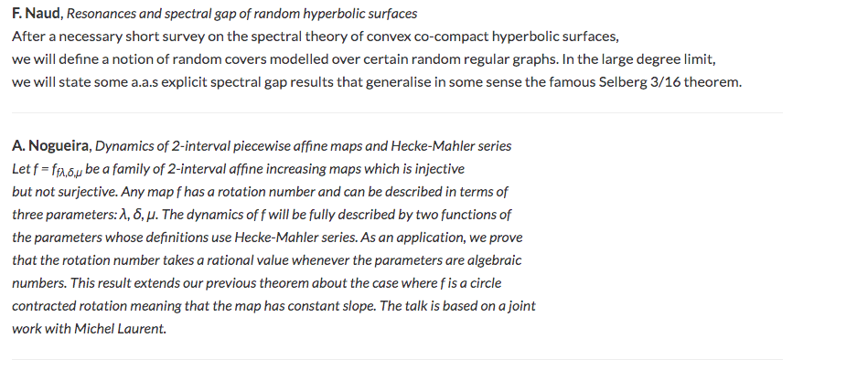Click the horizontal divider below Naud abstract
The width and height of the screenshot is (868, 370).
(x=397, y=112)
